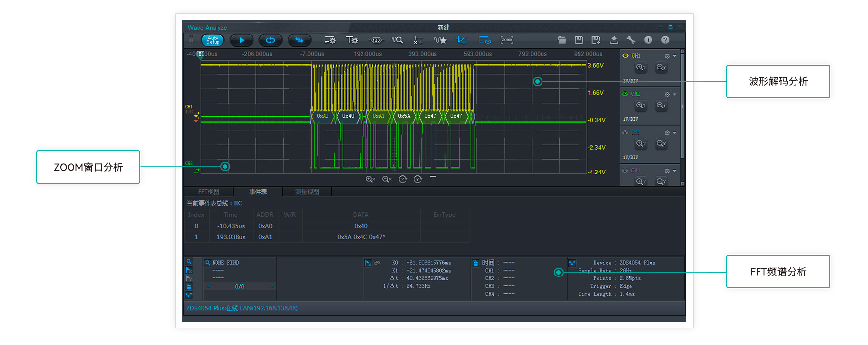
Task: Click the math operations icon
Action: [418, 40]
